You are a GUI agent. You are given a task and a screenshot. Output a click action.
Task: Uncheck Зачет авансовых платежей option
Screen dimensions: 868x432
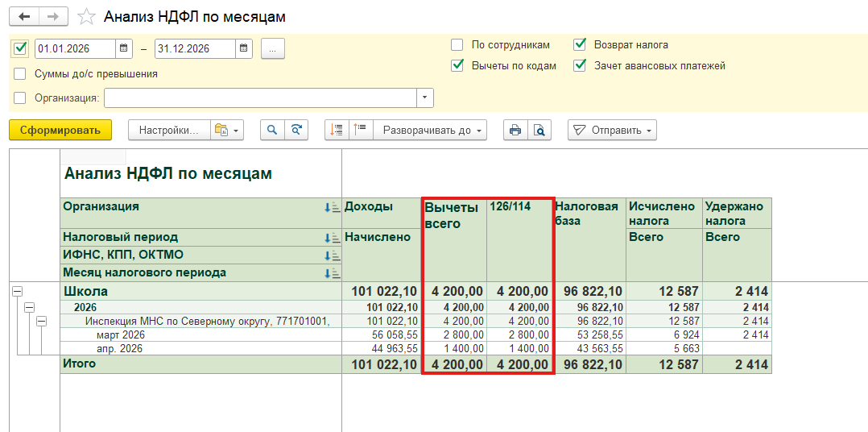[580, 65]
